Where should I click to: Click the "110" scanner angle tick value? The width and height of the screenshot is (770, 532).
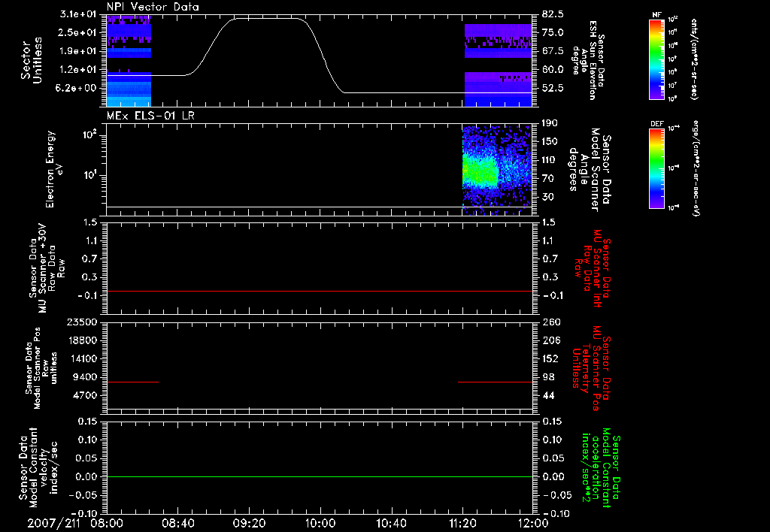tap(550, 160)
